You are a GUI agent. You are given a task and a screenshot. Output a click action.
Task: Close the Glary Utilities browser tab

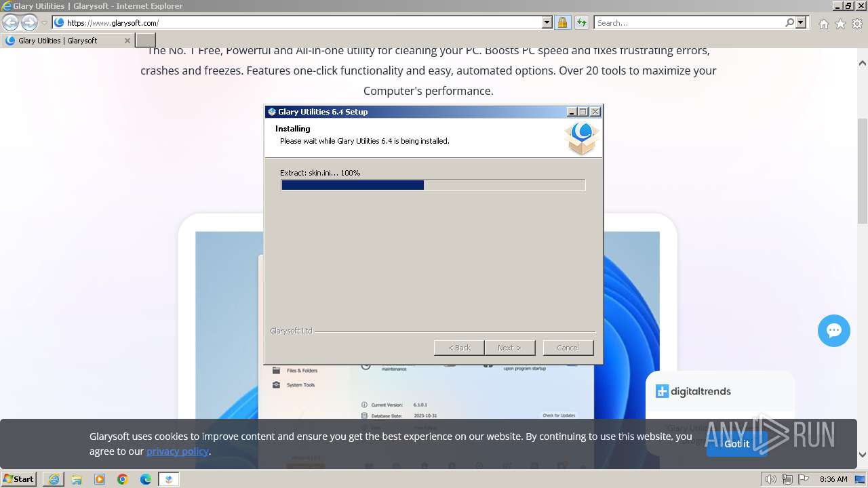[x=127, y=41]
